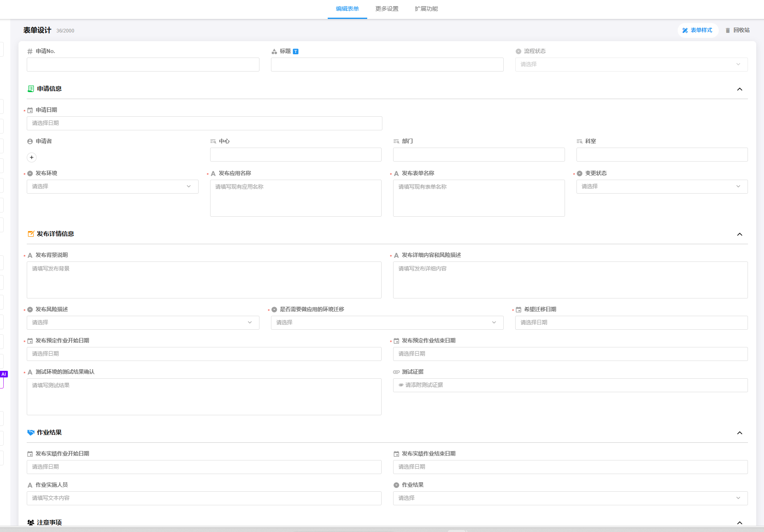The image size is (764, 532).
Task: Click the 标题 input field
Action: coord(387,65)
